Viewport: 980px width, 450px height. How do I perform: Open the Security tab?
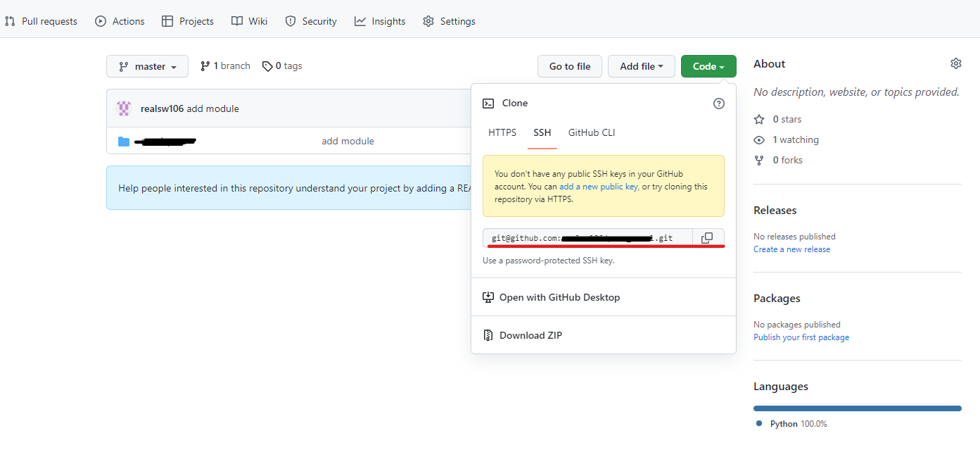311,21
